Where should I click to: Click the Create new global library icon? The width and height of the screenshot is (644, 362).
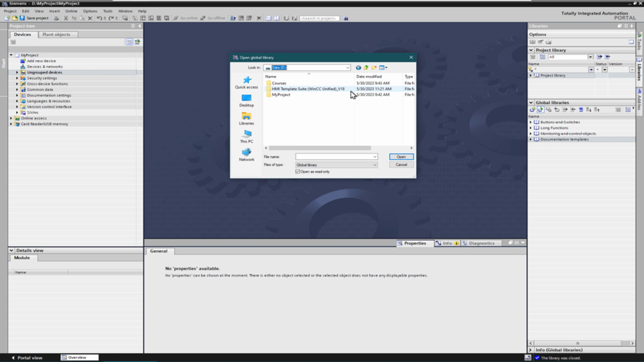point(532,110)
